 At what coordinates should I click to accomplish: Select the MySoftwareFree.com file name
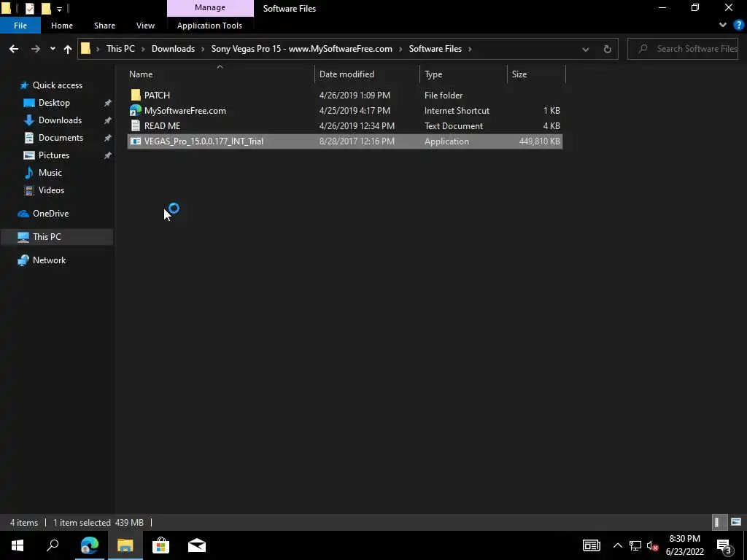coord(185,111)
